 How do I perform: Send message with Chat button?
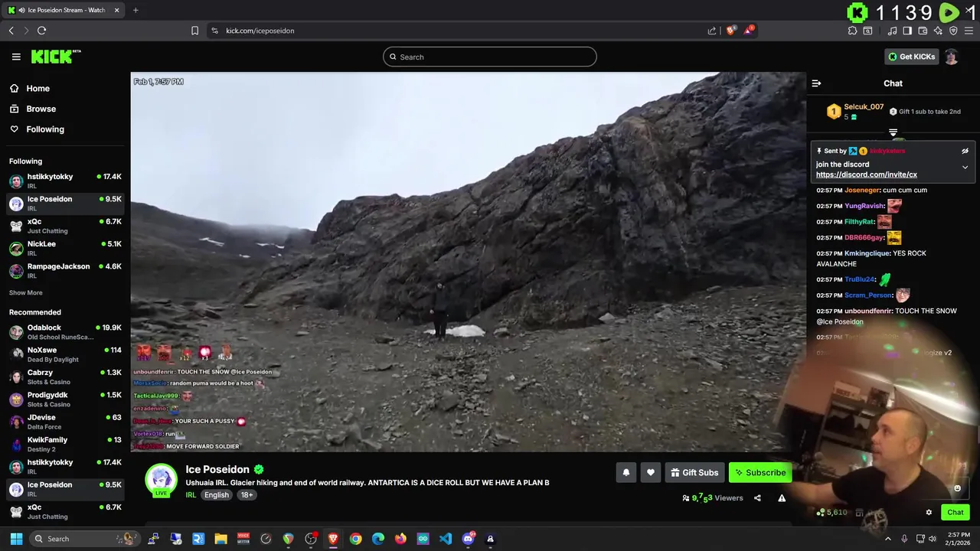click(955, 513)
